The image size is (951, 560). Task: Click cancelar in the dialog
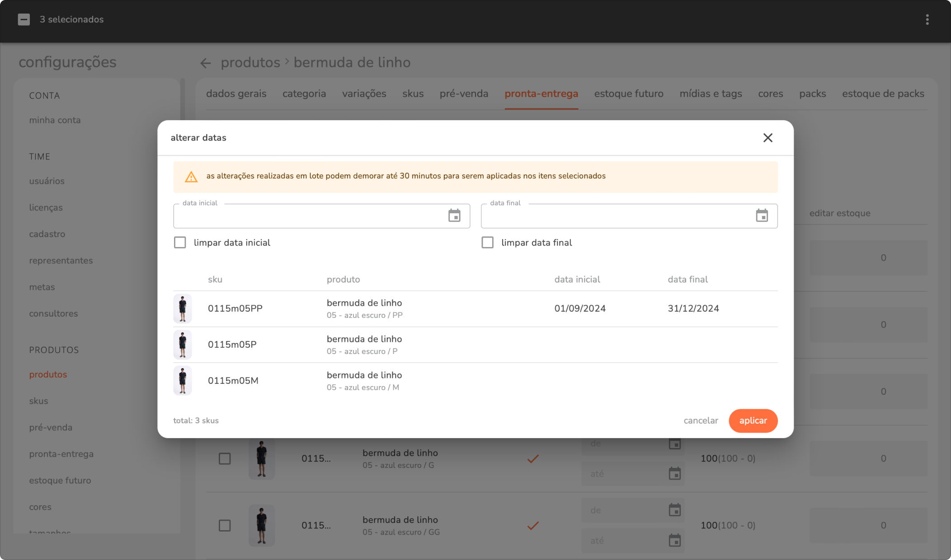pos(701,420)
